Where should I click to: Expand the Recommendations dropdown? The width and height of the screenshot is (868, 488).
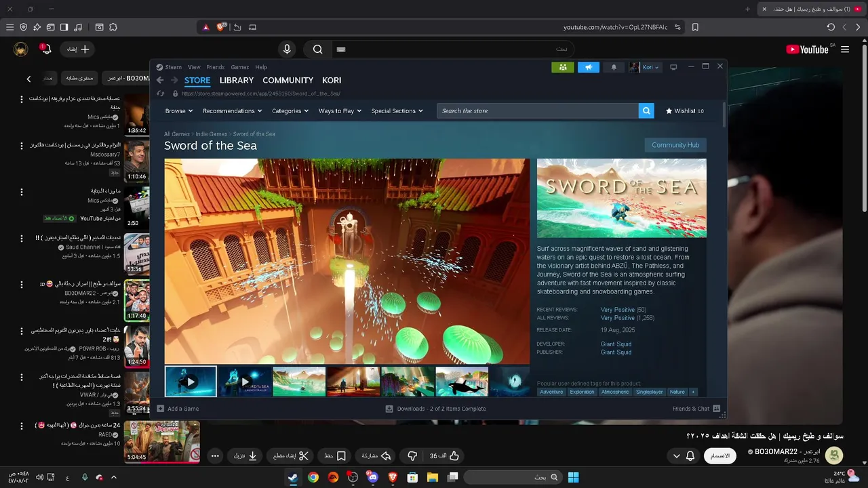pos(233,110)
